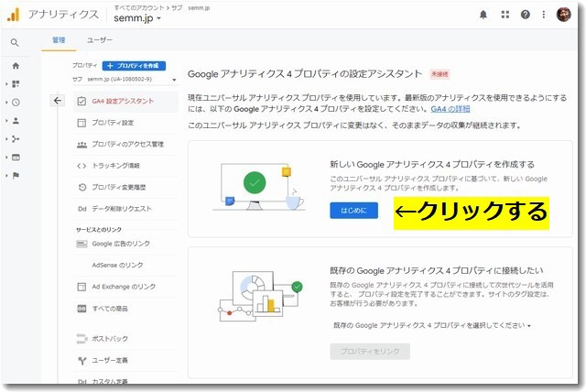
Task: Open トラッキング情報 menu item
Action: pos(125,166)
